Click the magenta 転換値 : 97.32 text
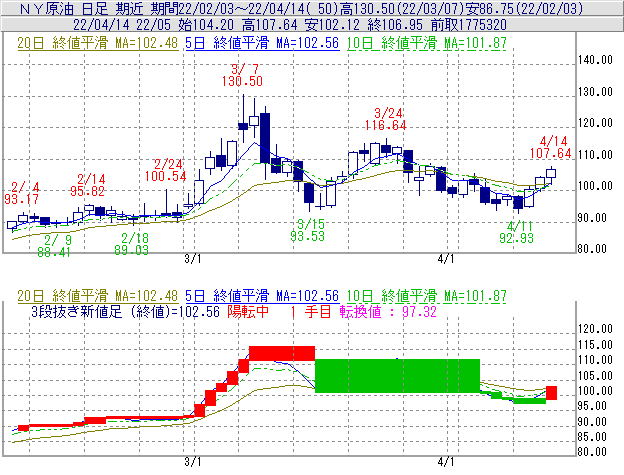The width and height of the screenshot is (624, 475). pos(388,311)
